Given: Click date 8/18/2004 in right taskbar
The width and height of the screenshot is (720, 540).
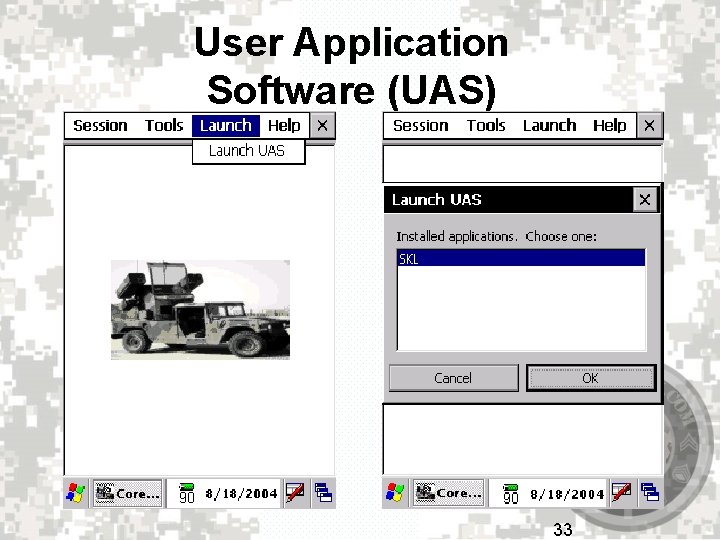Looking at the screenshot, I should (567, 494).
